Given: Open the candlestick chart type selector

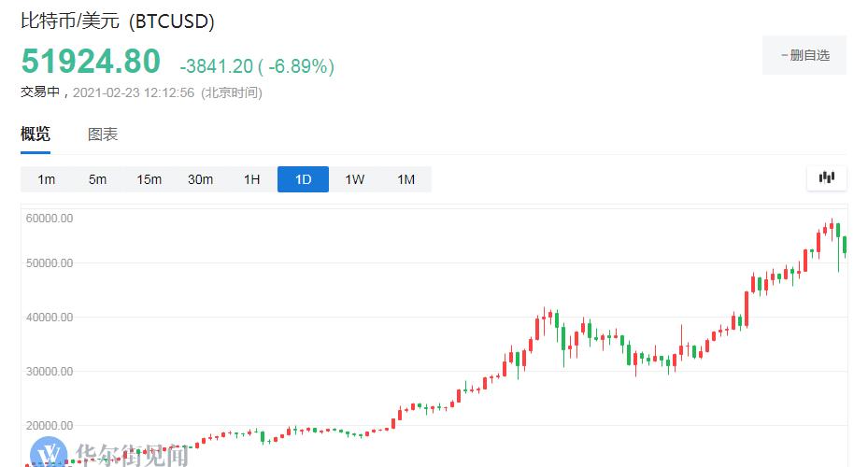Looking at the screenshot, I should (826, 177).
